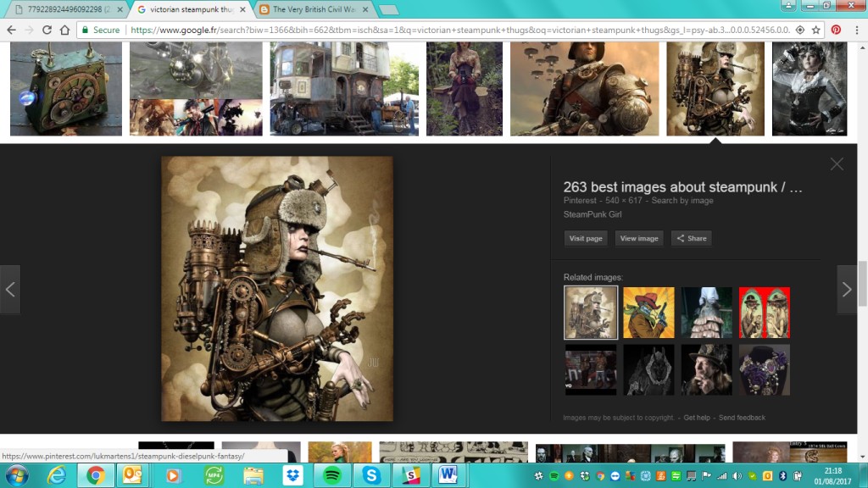Open the steampunk house truck thumbnail

[344, 88]
